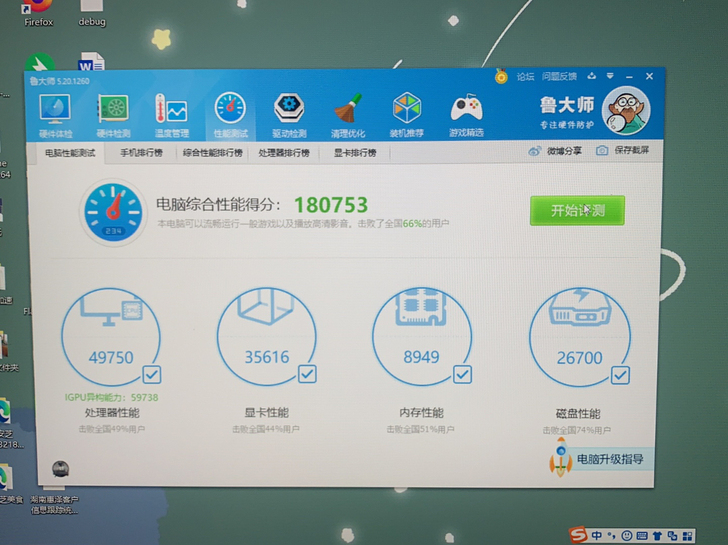Click the disk score circle 26700
This screenshot has width=728, height=545.
(579, 337)
